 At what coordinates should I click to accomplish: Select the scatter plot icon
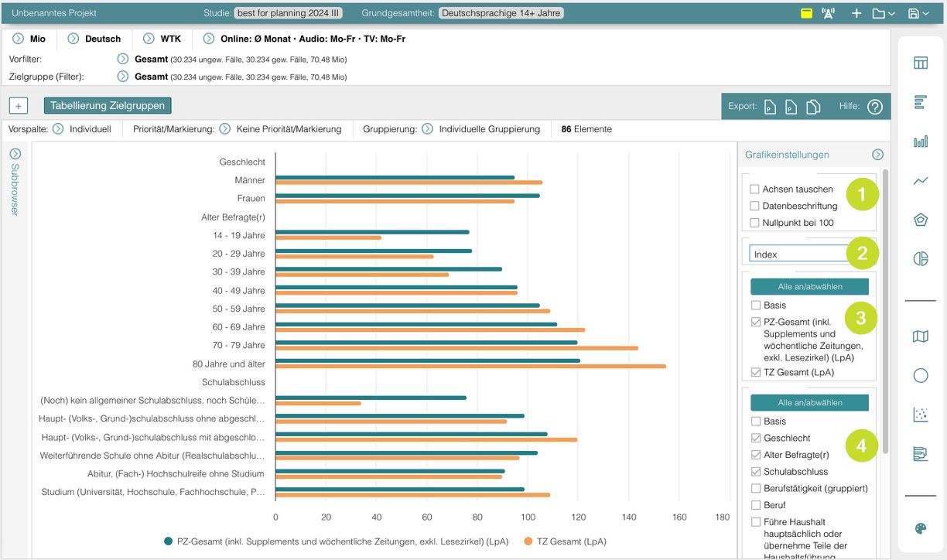[920, 415]
